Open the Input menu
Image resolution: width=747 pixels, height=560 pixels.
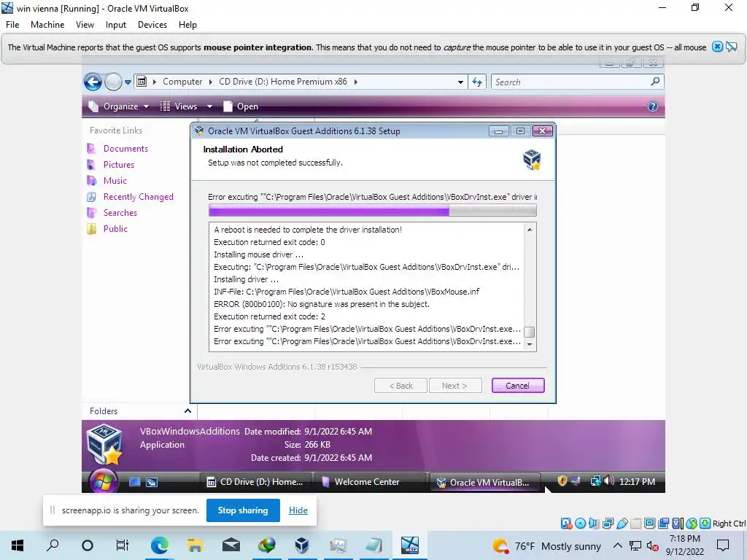pos(116,25)
